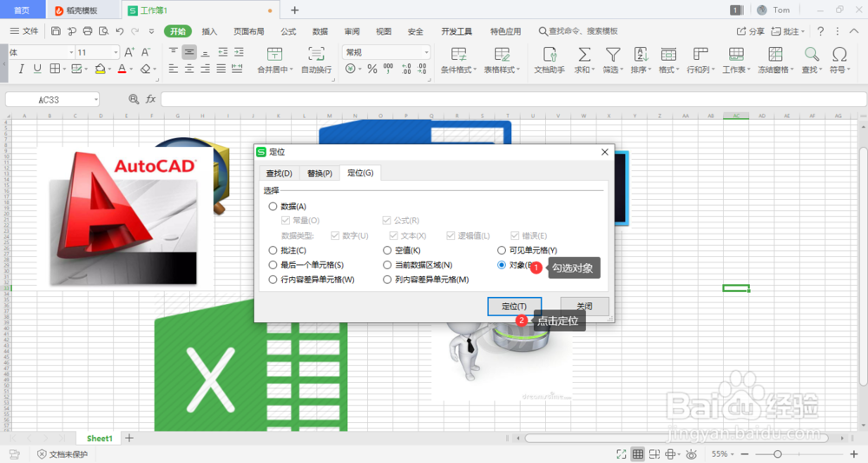Screen dimensions: 868x463
Task: Select the 列内容差异单元格(M) radio option
Action: [387, 280]
